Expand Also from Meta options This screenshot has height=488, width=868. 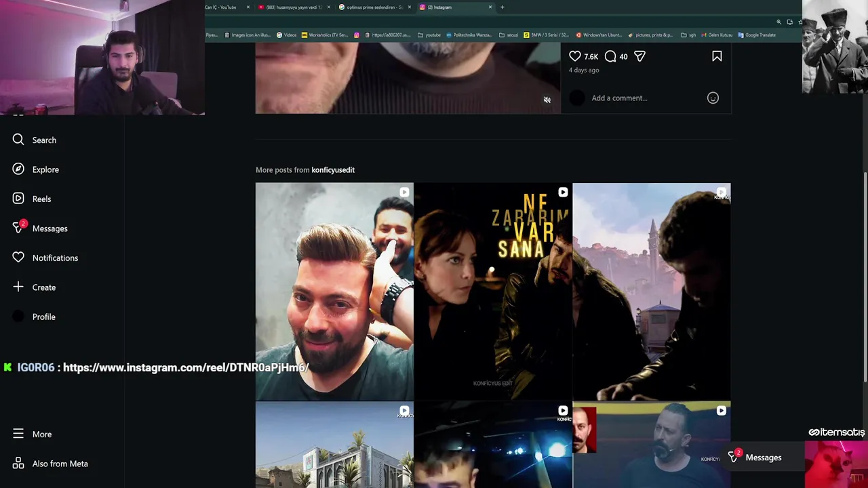point(50,464)
